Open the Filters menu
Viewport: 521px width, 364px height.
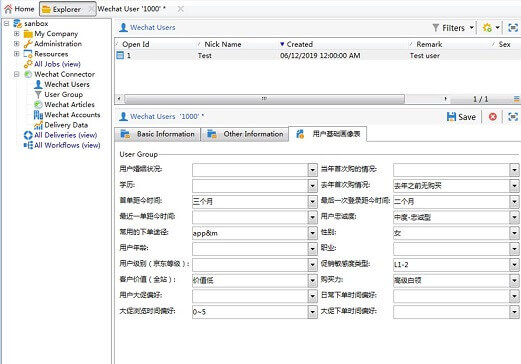[452, 28]
